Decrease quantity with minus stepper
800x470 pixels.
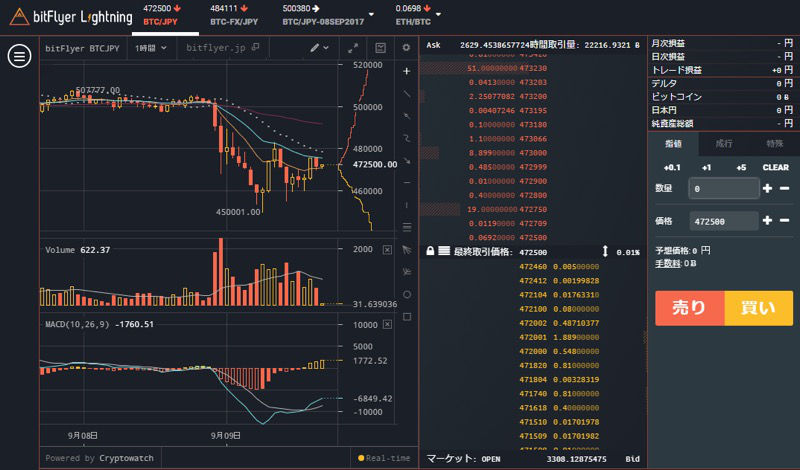(785, 188)
